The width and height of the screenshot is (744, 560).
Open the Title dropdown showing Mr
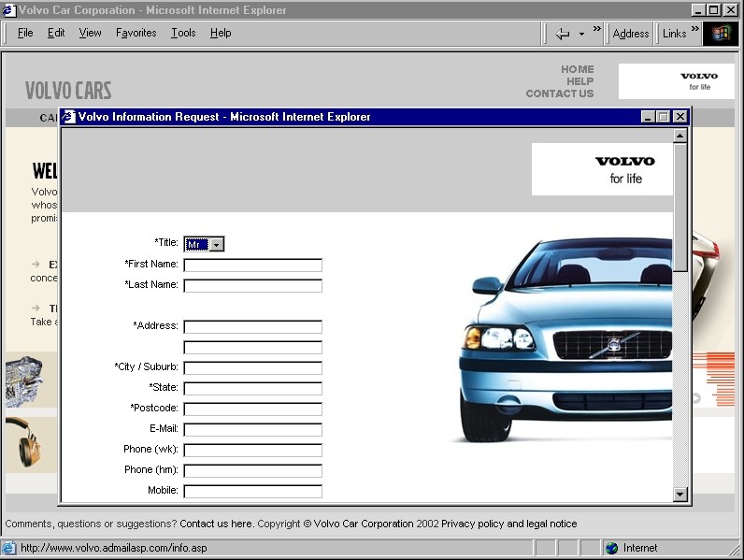[217, 244]
